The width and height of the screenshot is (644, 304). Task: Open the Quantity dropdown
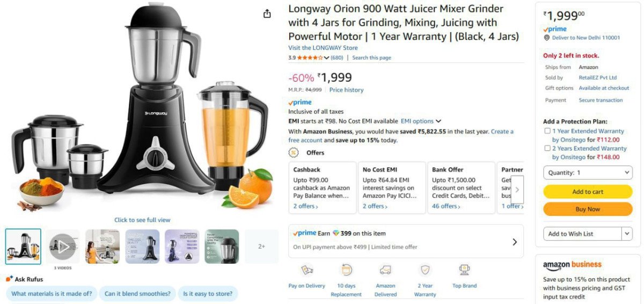tap(588, 173)
